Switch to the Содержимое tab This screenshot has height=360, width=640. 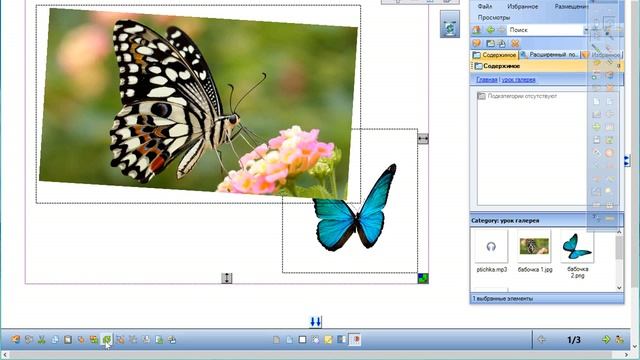(494, 55)
